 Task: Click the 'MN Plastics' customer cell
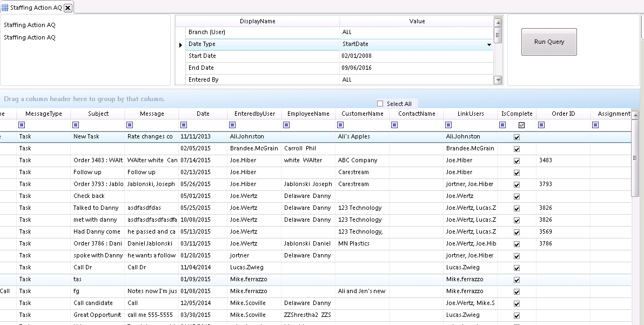click(x=362, y=244)
